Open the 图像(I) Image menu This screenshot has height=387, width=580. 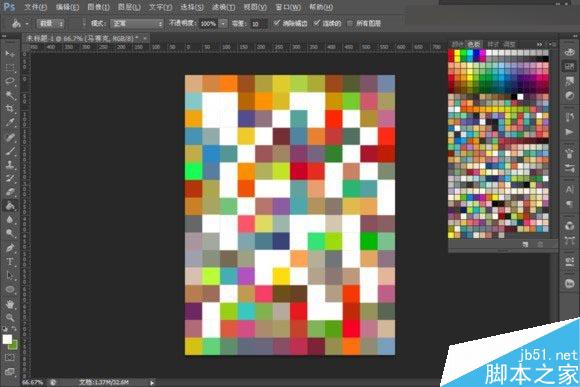(98, 7)
